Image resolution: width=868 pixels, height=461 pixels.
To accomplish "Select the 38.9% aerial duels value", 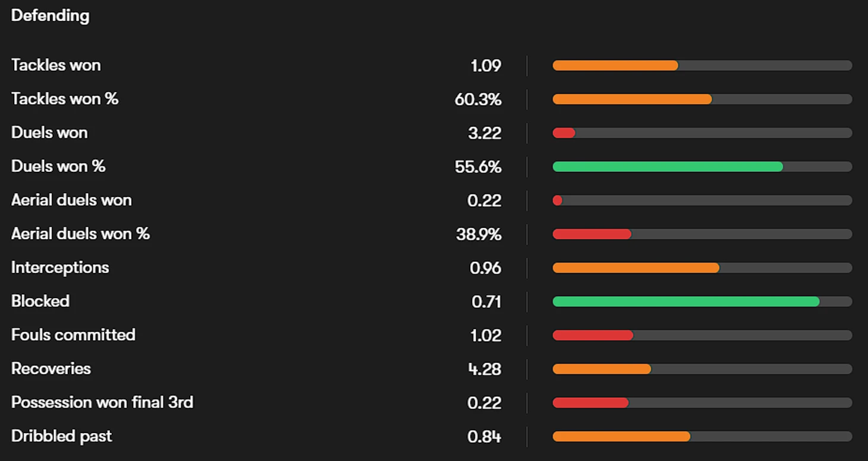I will (479, 234).
